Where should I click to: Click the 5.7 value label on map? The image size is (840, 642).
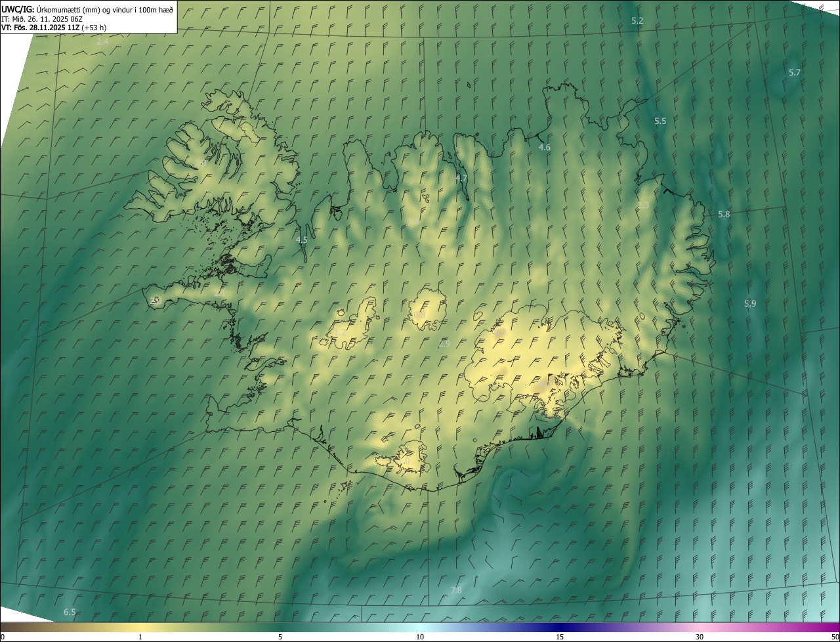[x=795, y=72]
